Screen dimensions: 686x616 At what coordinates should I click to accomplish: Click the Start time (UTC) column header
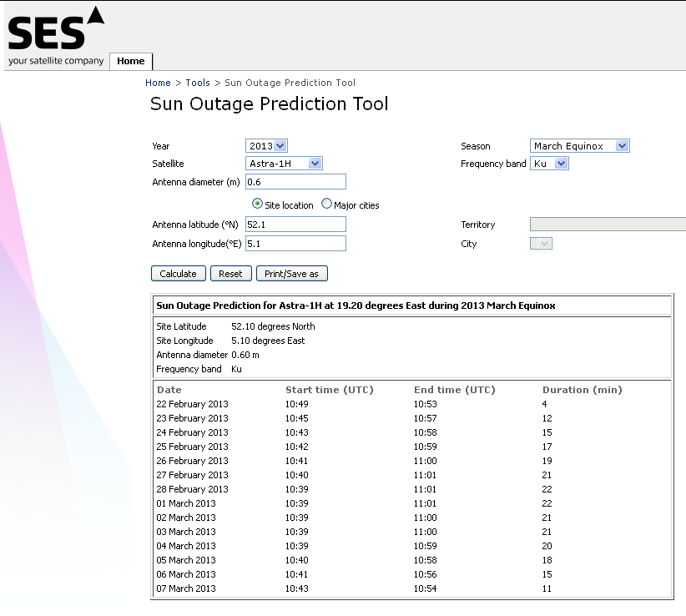pos(330,390)
